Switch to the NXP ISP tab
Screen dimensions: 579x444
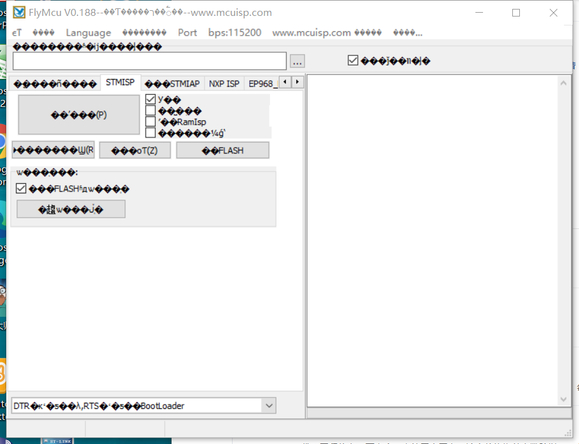(224, 84)
